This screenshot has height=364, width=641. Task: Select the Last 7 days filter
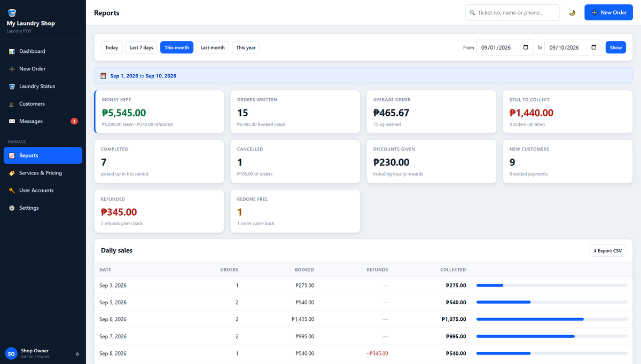tap(141, 48)
